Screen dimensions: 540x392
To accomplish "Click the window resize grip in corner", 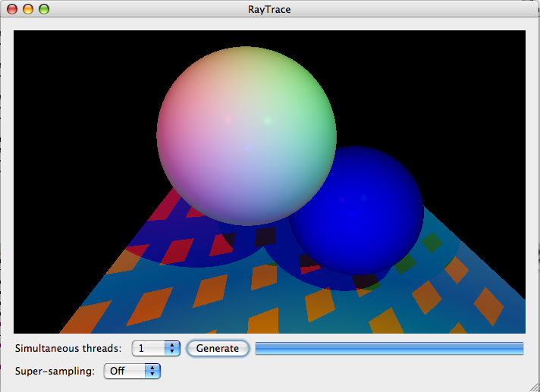I will (534, 386).
